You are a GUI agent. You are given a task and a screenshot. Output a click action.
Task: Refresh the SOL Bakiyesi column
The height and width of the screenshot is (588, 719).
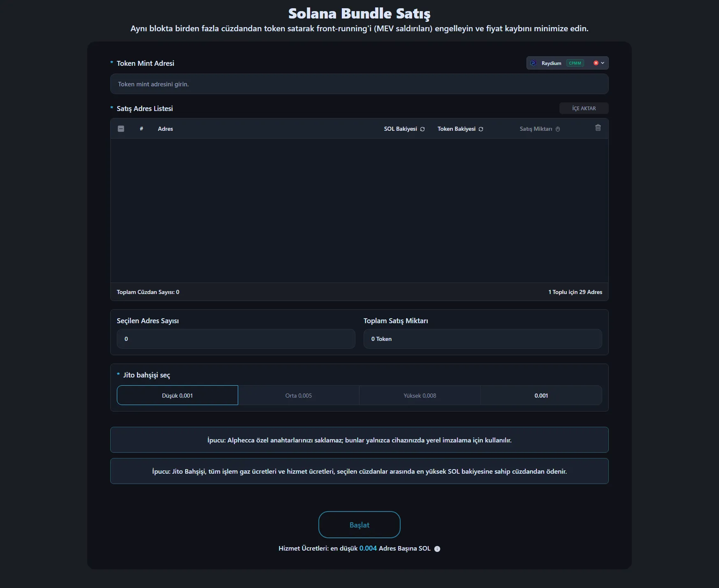[422, 129]
